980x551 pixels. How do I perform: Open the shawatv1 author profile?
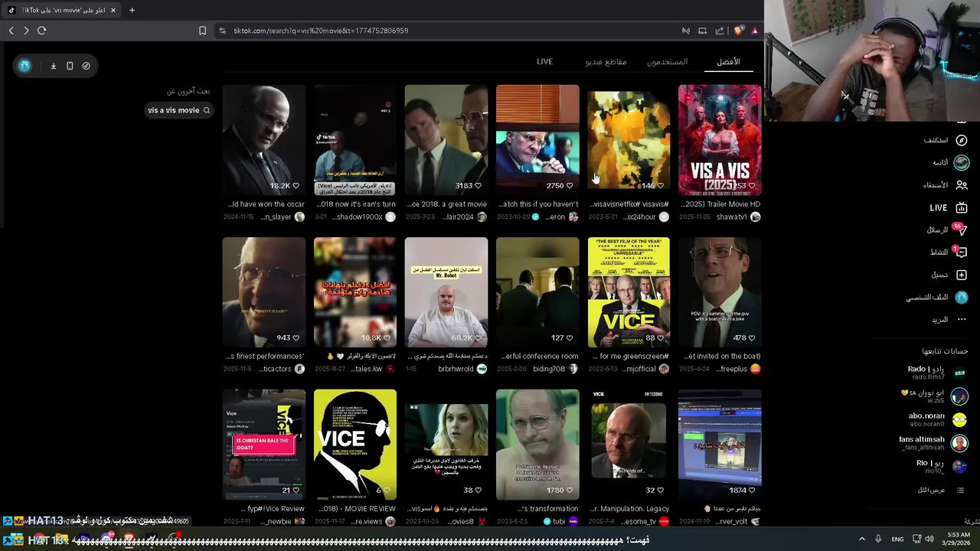(x=739, y=217)
